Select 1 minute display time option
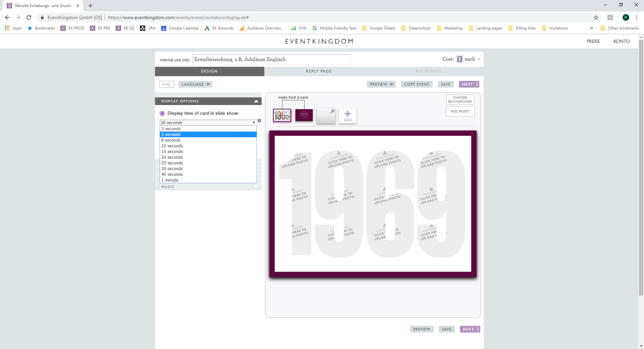Screen dimensions: 644x349 170,180
